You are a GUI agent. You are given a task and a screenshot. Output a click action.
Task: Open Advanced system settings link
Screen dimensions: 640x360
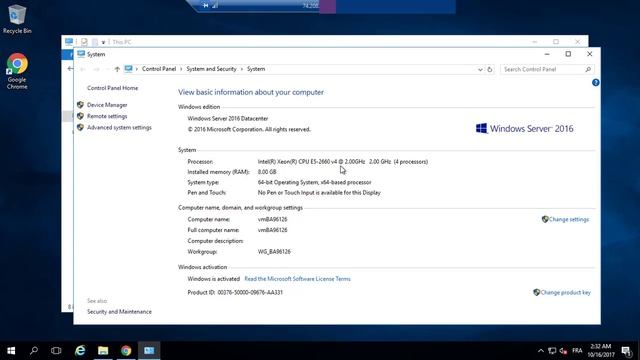pos(119,128)
